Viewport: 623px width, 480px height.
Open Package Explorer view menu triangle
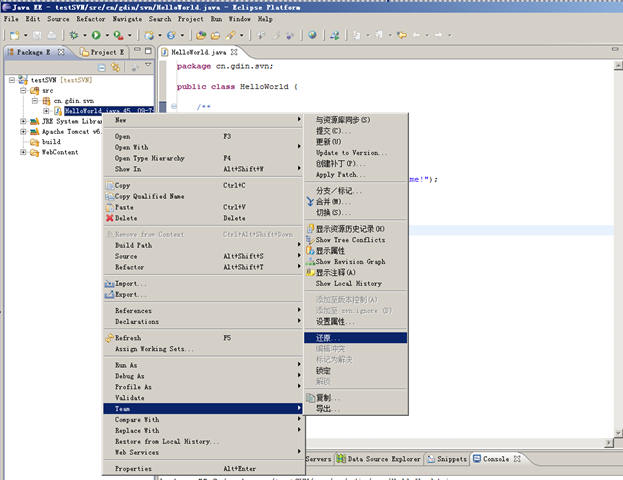point(148,64)
